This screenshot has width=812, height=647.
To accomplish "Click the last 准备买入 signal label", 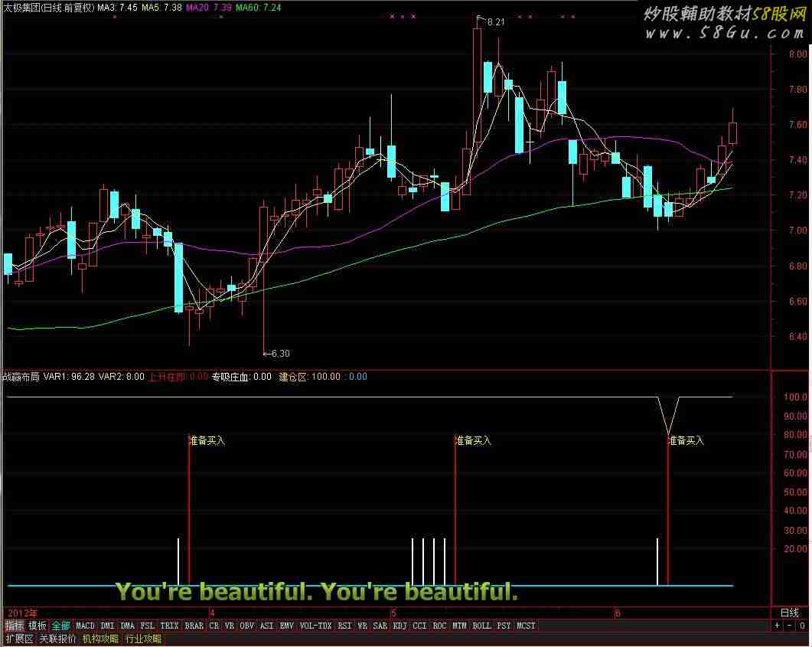I will [686, 441].
